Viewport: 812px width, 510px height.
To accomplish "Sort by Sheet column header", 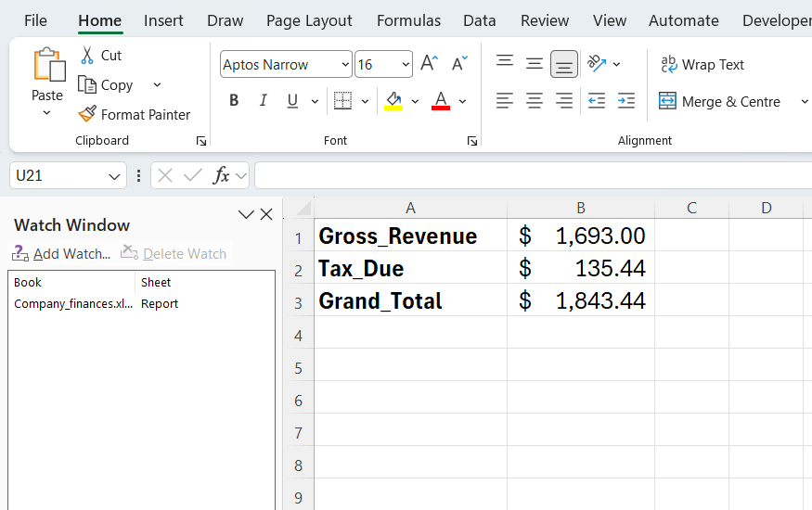I will [x=204, y=283].
